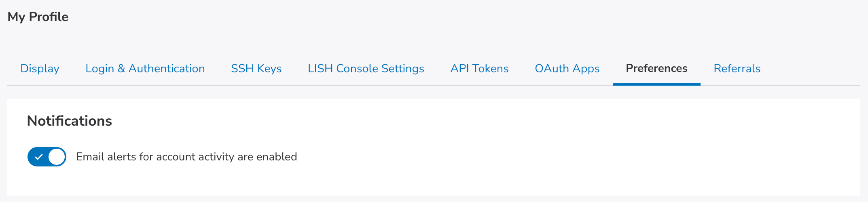Click the white knob of the toggle
The width and height of the screenshot is (868, 202).
pos(57,157)
